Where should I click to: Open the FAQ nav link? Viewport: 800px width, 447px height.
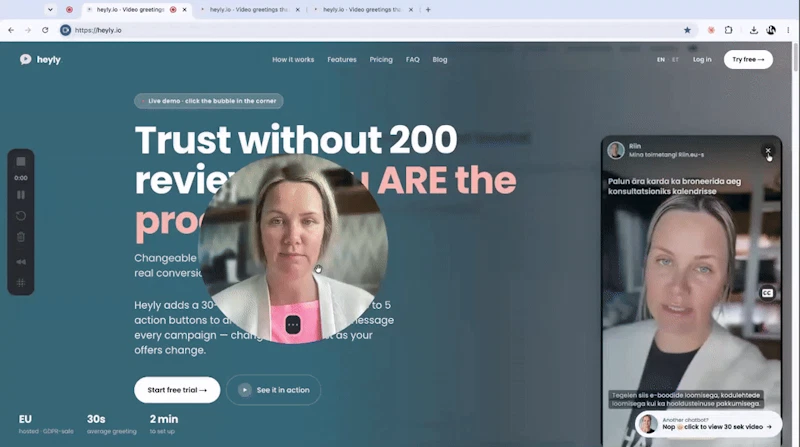pos(413,60)
